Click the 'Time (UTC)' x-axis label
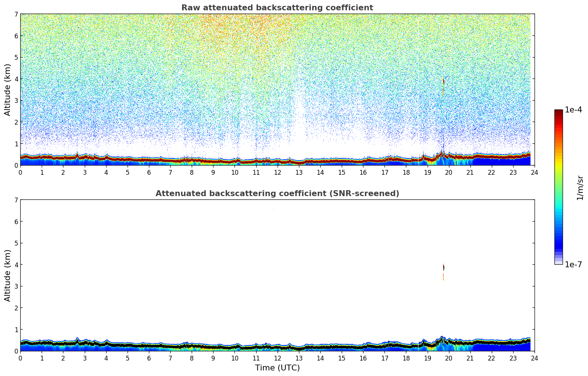This screenshot has width=588, height=376. (x=277, y=368)
